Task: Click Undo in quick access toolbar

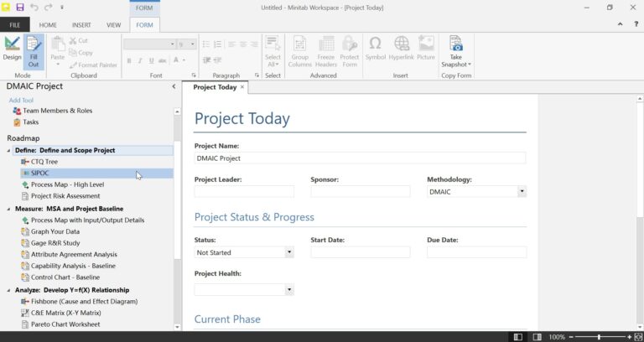Action: [x=34, y=8]
